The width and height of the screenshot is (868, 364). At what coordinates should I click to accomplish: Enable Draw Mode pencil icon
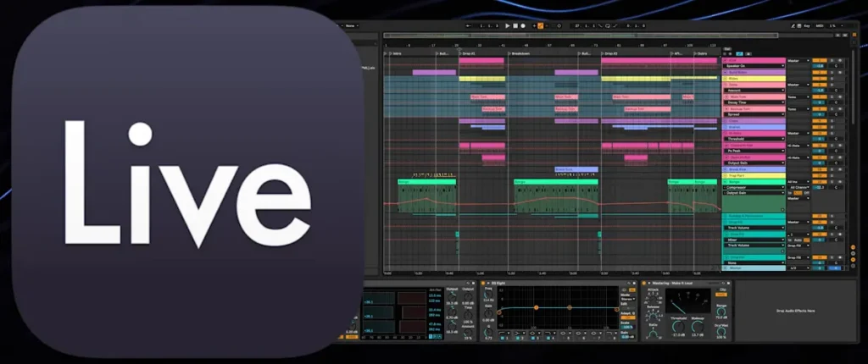pyautogui.click(x=793, y=26)
